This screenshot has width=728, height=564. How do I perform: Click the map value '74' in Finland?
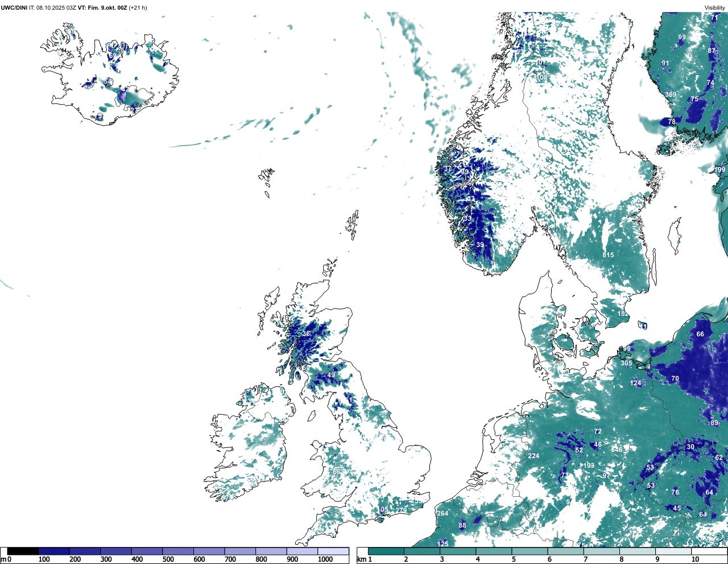(x=710, y=83)
